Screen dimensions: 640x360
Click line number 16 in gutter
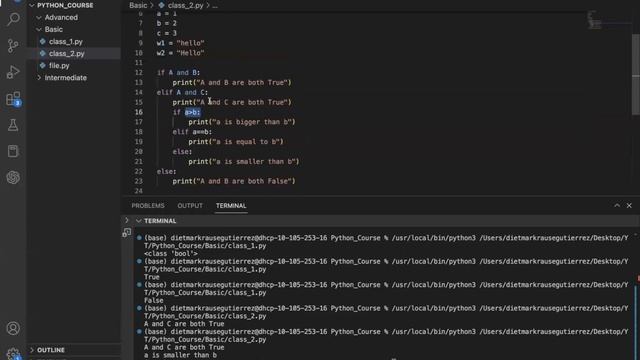(139, 112)
